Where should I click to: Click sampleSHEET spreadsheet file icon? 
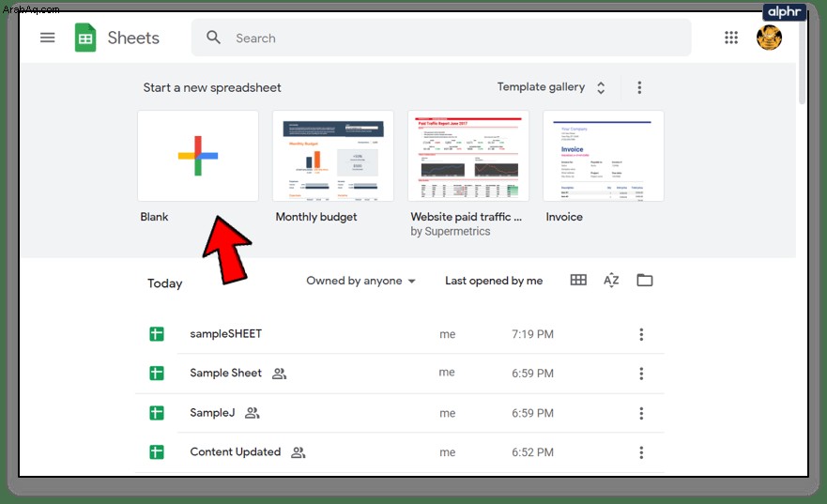pyautogui.click(x=157, y=334)
